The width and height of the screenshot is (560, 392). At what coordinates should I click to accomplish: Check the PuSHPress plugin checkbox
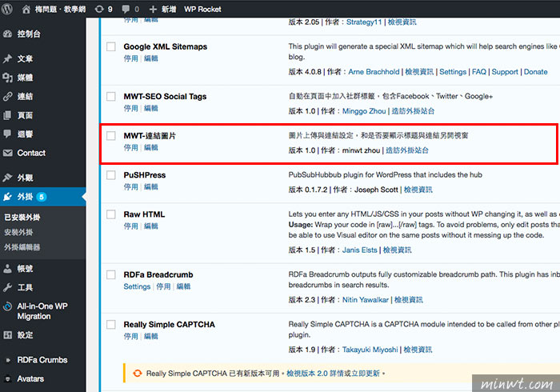point(111,175)
